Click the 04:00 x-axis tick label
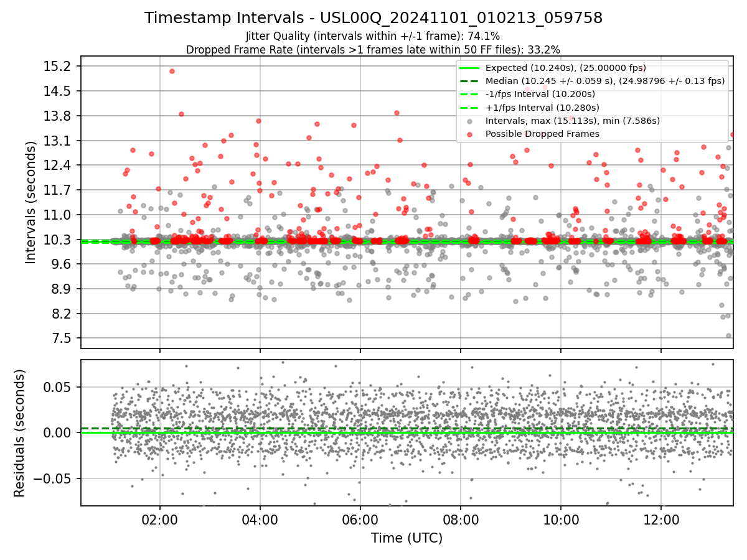 [x=260, y=520]
